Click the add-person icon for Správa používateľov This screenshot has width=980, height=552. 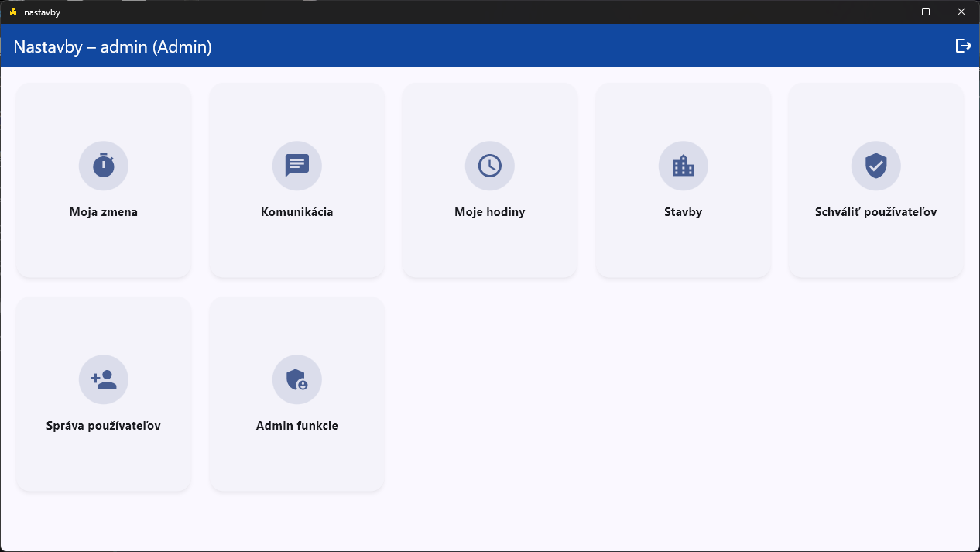(x=104, y=379)
